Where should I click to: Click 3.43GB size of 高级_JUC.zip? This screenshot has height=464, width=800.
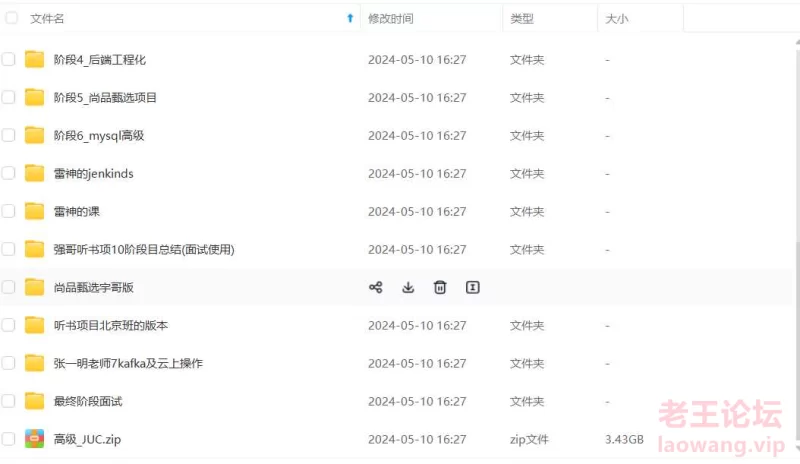(624, 439)
